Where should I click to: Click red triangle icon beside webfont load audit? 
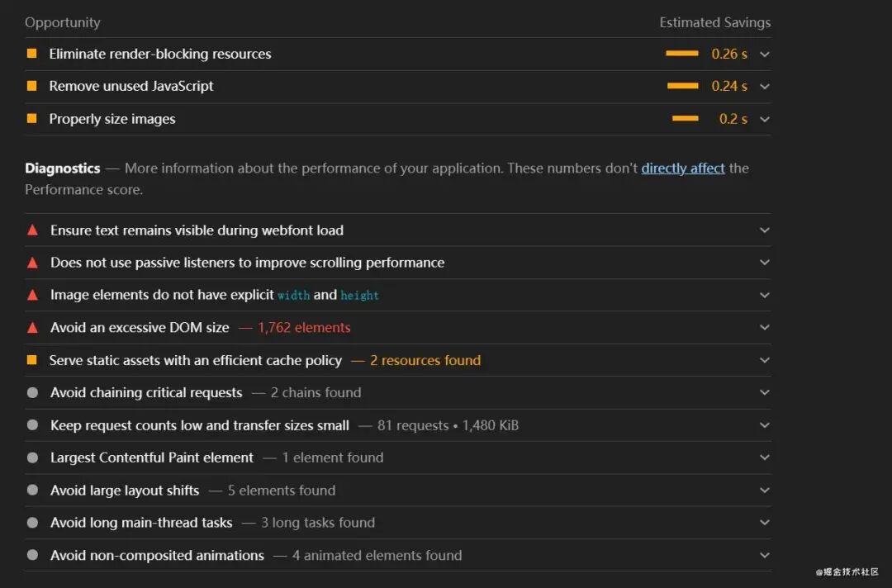32,230
